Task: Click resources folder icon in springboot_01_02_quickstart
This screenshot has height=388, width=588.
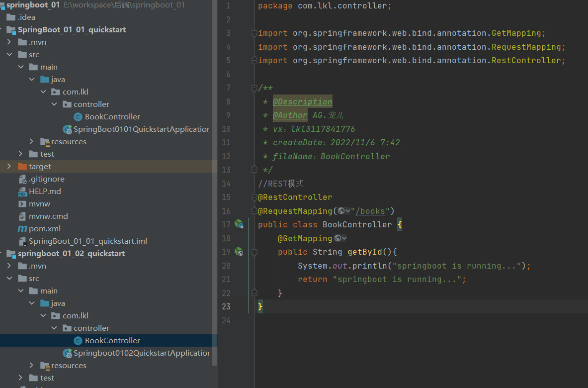Action: [x=45, y=366]
